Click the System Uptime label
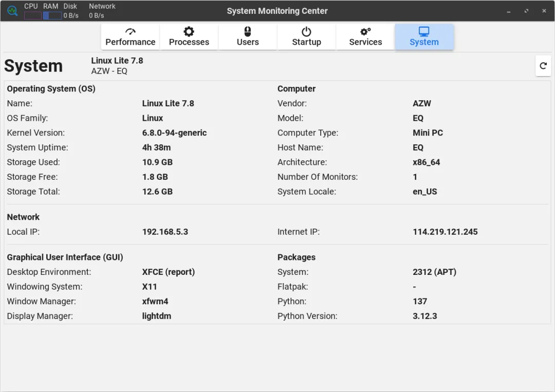This screenshot has height=392, width=555. point(38,147)
